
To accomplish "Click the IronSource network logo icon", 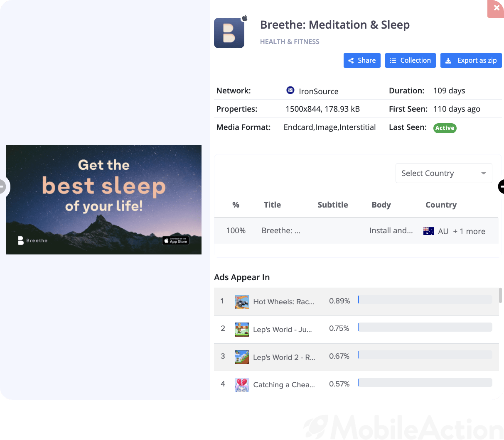I will 290,90.
